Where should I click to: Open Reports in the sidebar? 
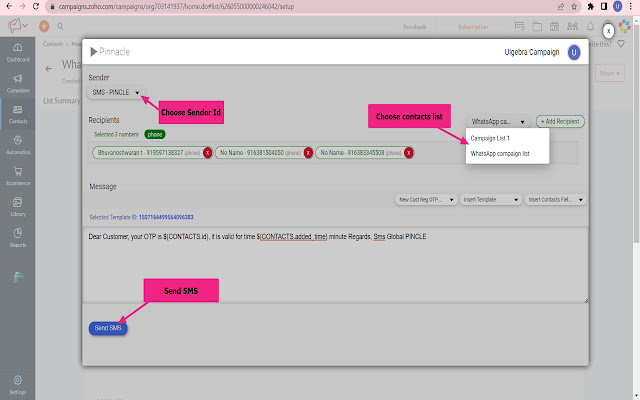(18, 238)
